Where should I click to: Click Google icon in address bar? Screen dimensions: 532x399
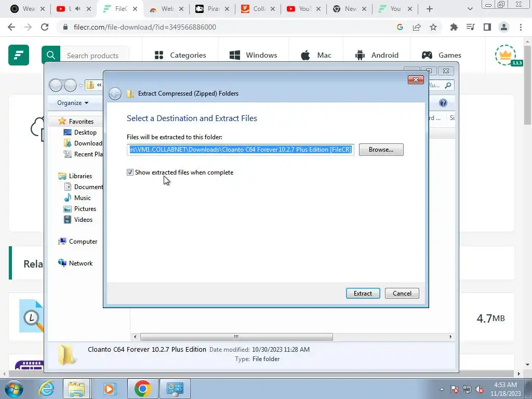pos(400,27)
